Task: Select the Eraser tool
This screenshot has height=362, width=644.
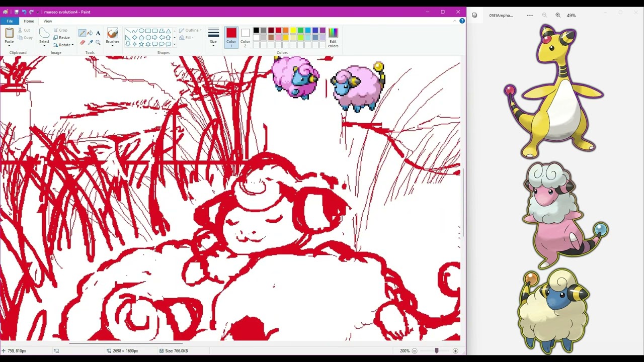Action: 82,42
